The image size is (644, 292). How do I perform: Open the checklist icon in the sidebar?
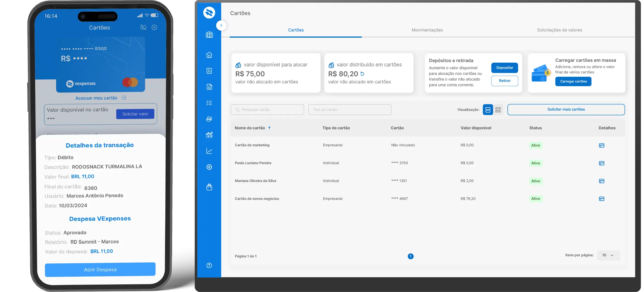coord(209,103)
